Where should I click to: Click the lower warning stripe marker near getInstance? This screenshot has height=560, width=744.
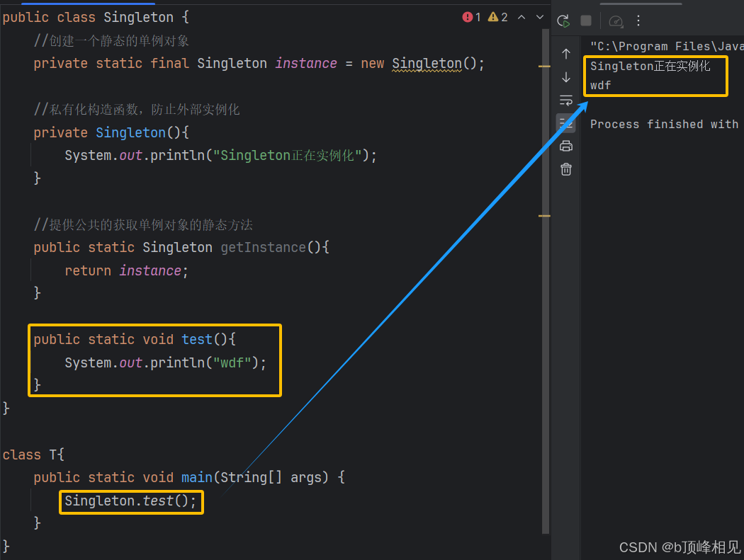click(544, 216)
